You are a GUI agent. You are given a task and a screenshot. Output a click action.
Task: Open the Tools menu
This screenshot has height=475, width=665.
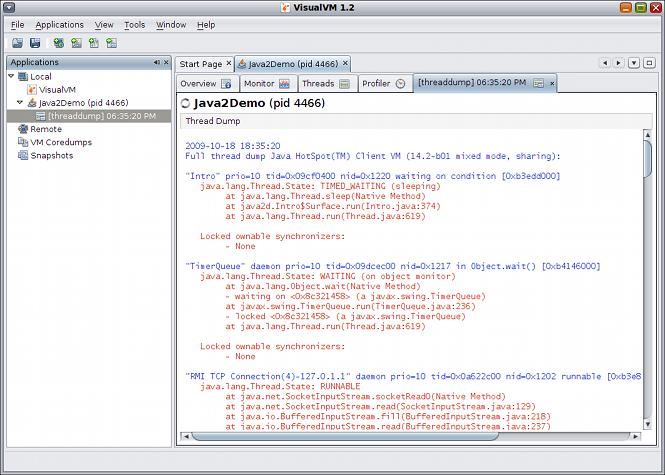click(x=134, y=25)
